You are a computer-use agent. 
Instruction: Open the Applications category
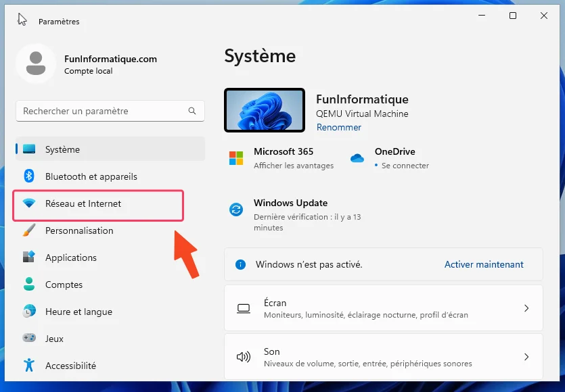(x=110, y=258)
